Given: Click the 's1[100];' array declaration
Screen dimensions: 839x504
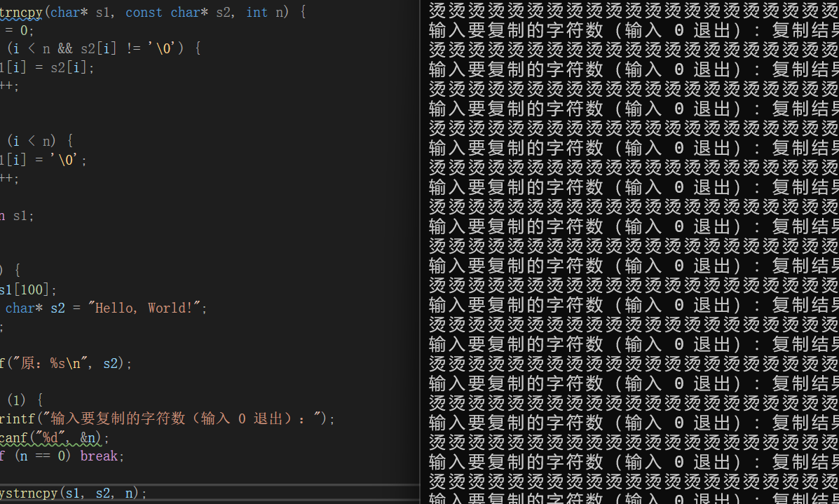Looking at the screenshot, I should point(28,290).
